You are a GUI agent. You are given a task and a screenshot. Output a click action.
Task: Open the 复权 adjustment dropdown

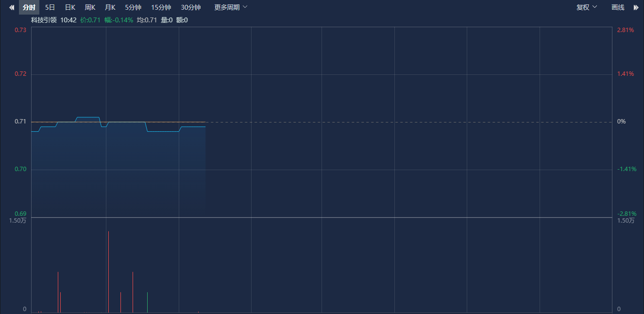pyautogui.click(x=587, y=7)
